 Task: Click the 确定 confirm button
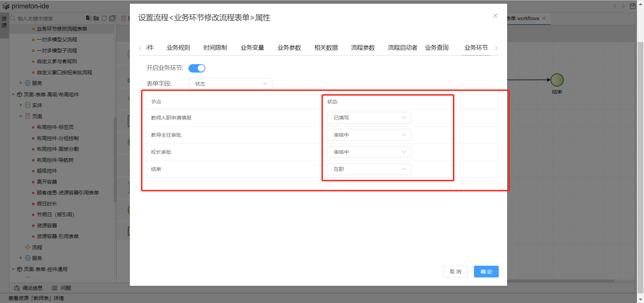tap(486, 271)
